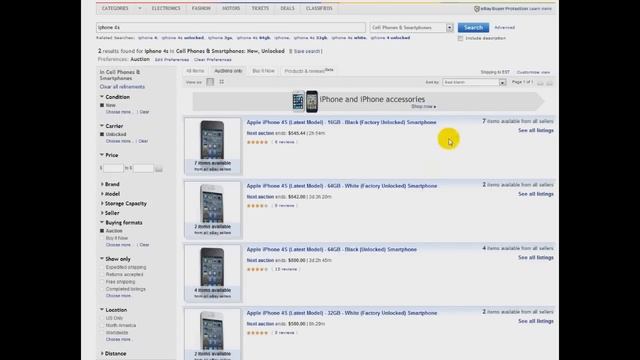This screenshot has width=640, height=360.
Task: Uncheck the New condition checkbox
Action: pos(102,105)
